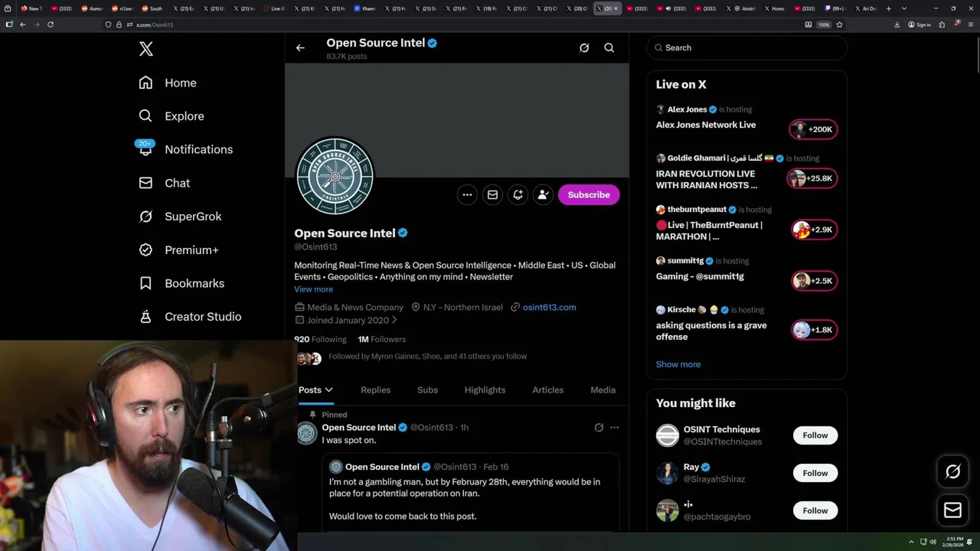Viewport: 980px width, 551px height.
Task: Follow @pachtaogaybro
Action: click(815, 510)
